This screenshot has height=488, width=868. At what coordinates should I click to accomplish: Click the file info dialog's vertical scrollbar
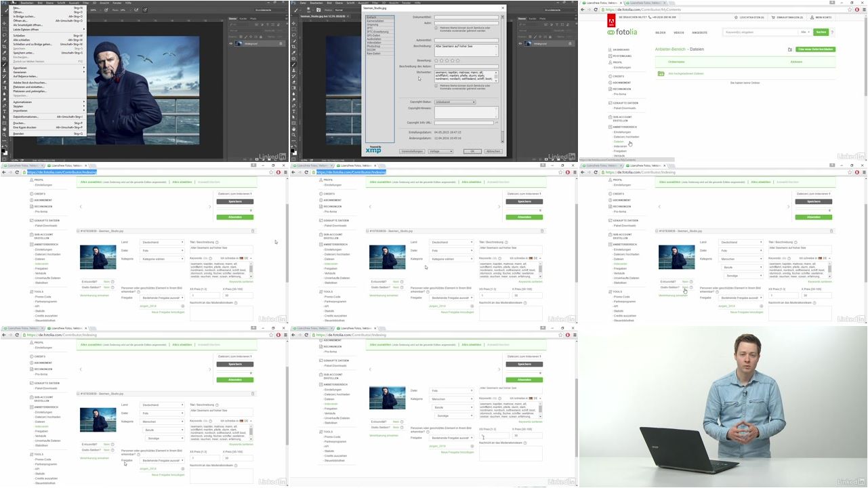point(503,79)
